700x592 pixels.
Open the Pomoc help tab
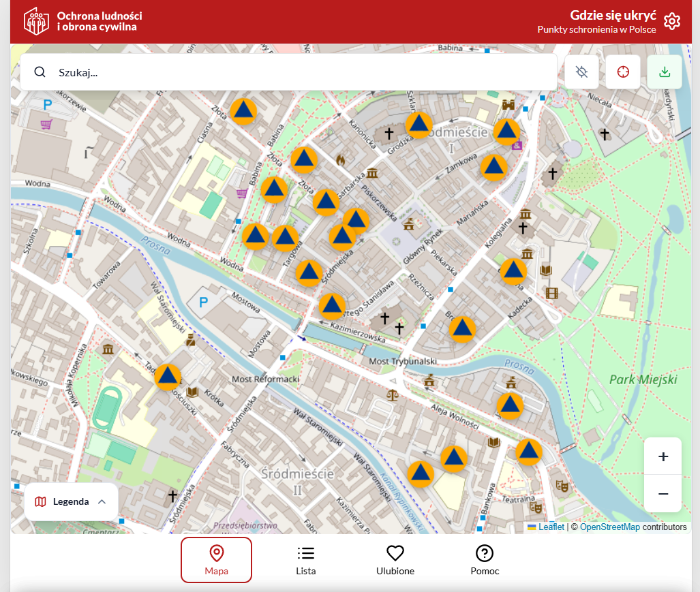[x=485, y=560]
